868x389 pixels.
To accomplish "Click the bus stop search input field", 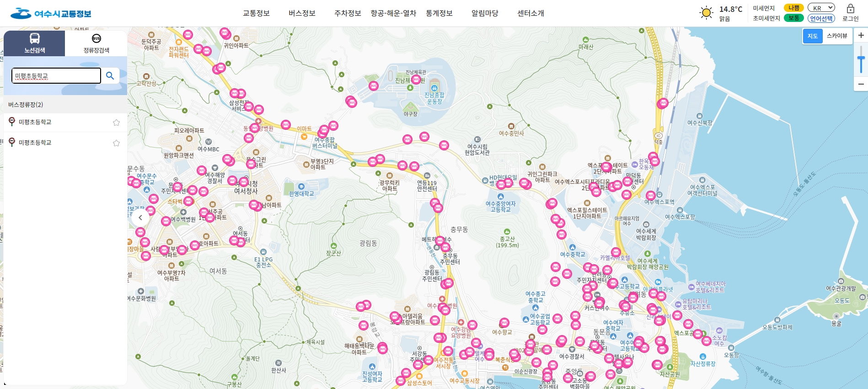I will tap(56, 76).
